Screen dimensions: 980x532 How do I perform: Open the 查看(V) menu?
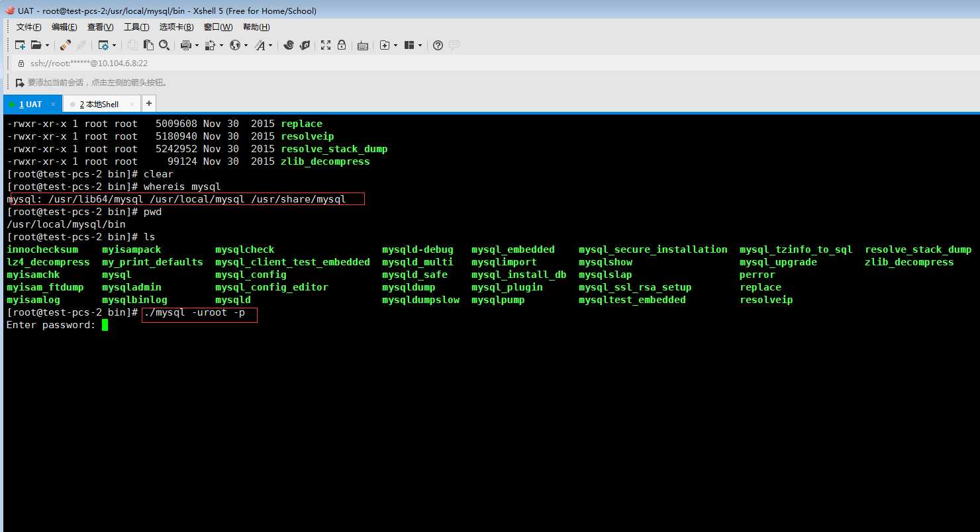click(x=101, y=27)
